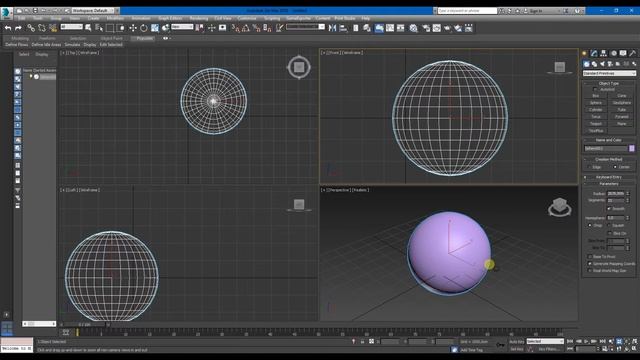Activate the Select and Place tool
The height and width of the screenshot is (360, 640).
click(165, 28)
